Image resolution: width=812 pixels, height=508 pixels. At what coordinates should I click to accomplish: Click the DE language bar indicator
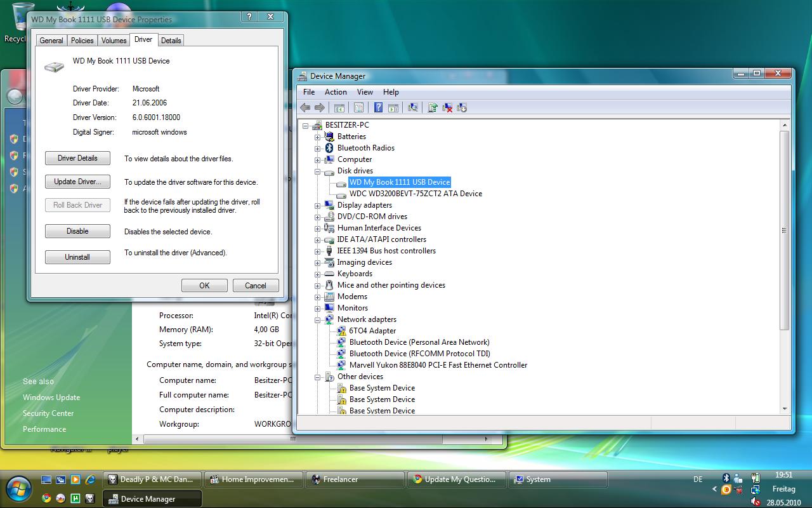[x=698, y=479]
